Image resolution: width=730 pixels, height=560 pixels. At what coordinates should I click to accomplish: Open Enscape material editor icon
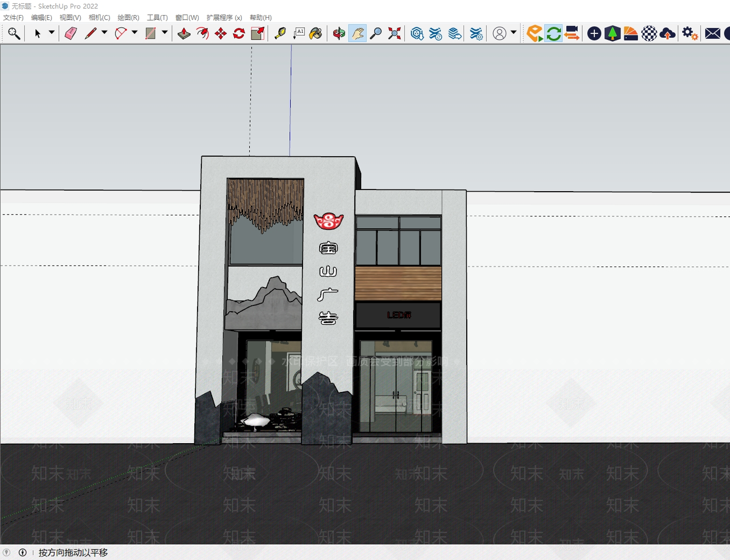pos(649,33)
